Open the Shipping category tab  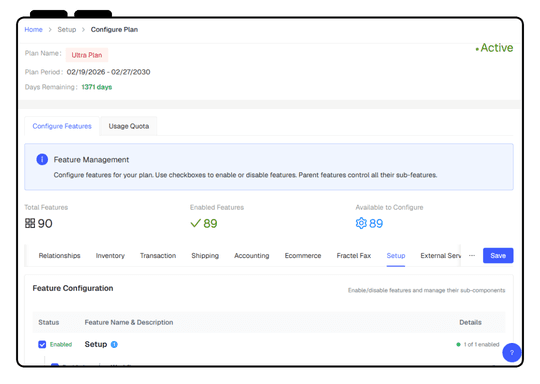point(205,256)
